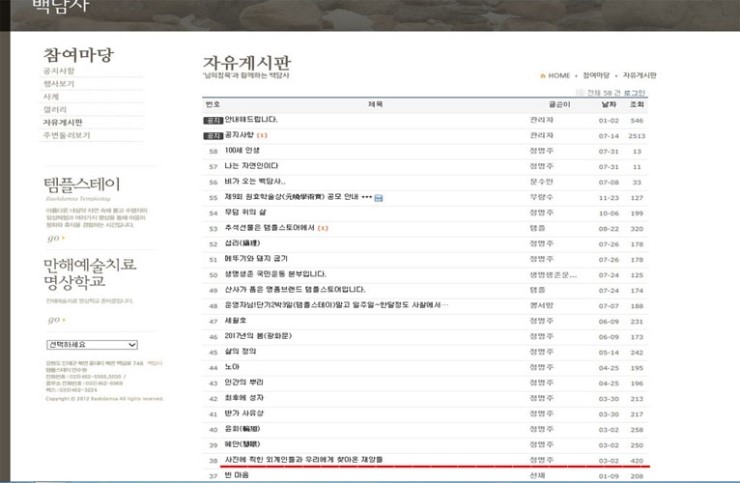Open 주변둘러보기 in the sidebar menu

[x=66, y=135]
